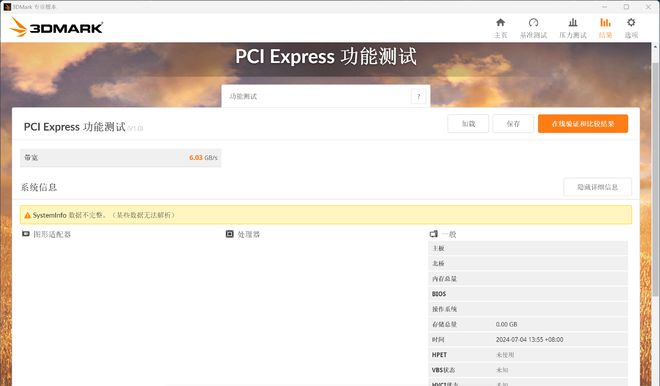Click the 加载 load button
Viewport: 660px width, 386px height.
(468, 124)
